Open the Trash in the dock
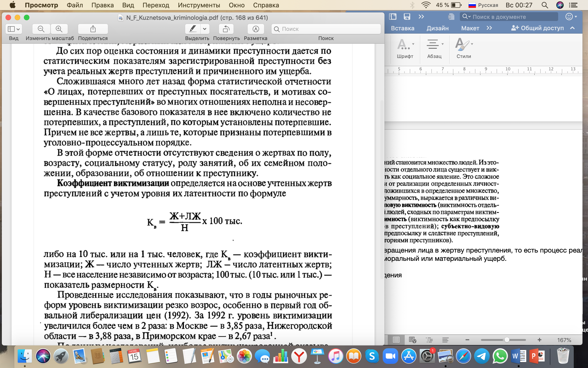 point(563,356)
